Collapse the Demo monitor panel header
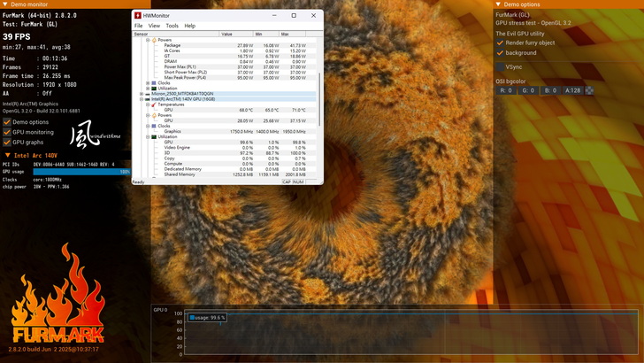The image size is (644, 363). pos(5,4)
